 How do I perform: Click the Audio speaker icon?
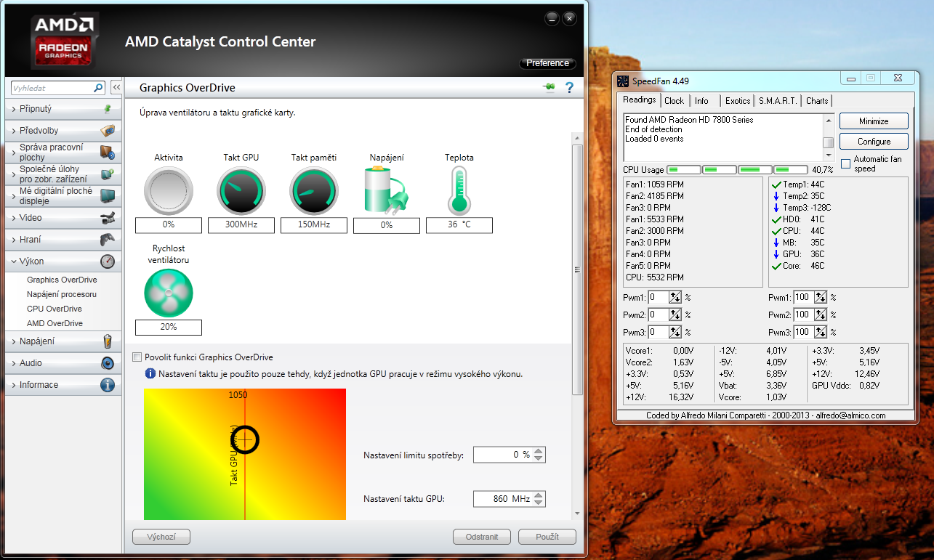pos(108,363)
